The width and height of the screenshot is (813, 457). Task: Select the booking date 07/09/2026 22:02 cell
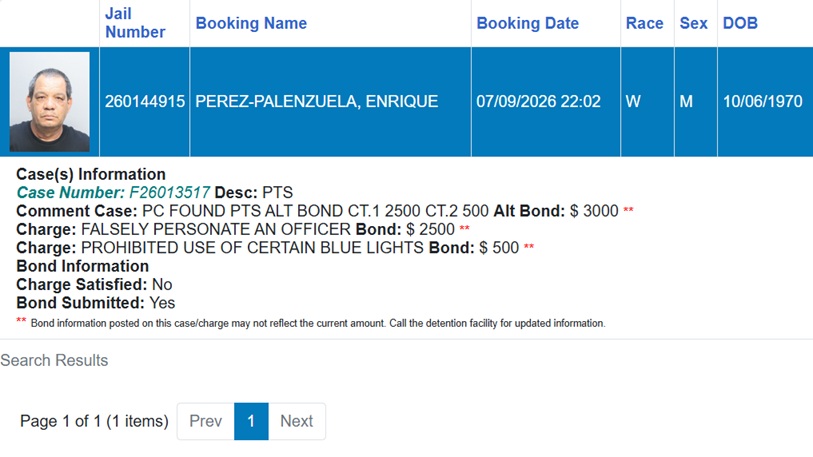click(545, 101)
